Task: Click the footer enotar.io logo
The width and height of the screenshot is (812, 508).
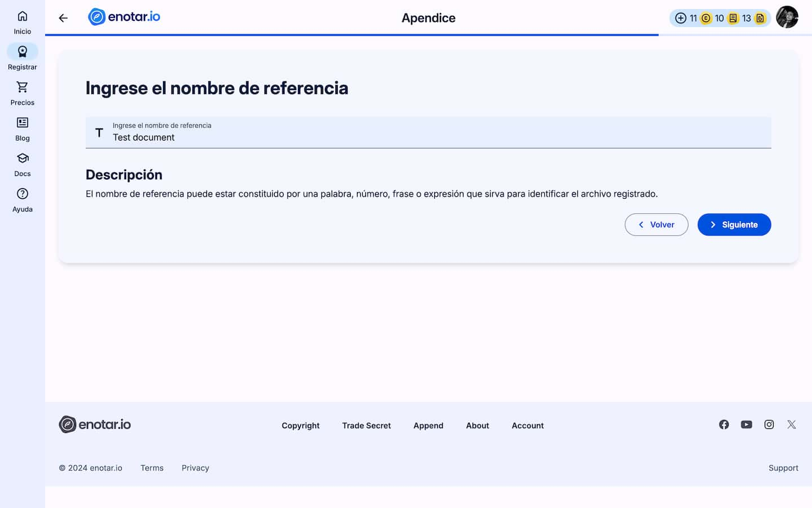Action: point(95,424)
